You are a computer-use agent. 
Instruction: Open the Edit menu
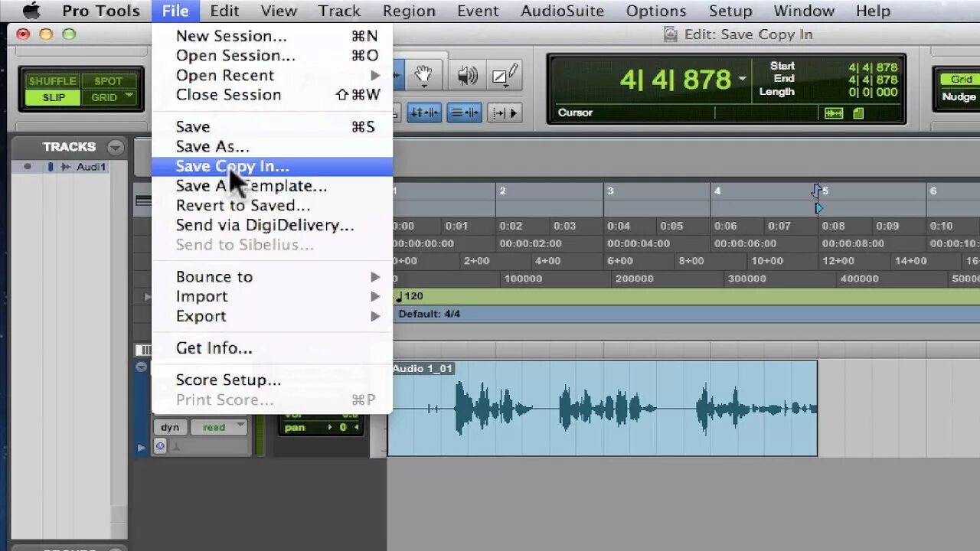pyautogui.click(x=224, y=11)
